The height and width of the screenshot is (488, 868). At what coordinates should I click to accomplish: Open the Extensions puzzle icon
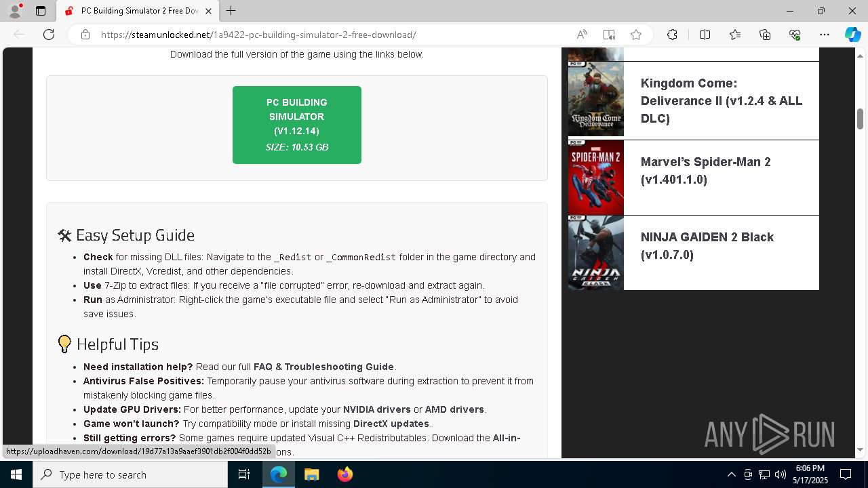(672, 35)
